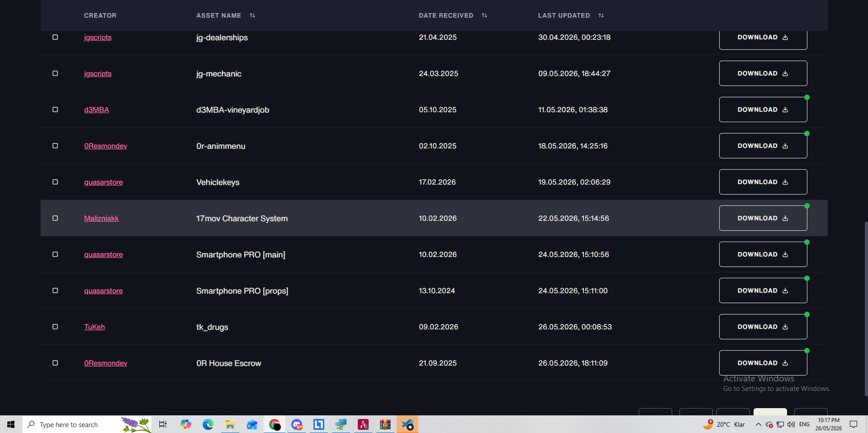Select the Smartphone PRO [props] checkbox
The width and height of the screenshot is (868, 433).
(55, 290)
